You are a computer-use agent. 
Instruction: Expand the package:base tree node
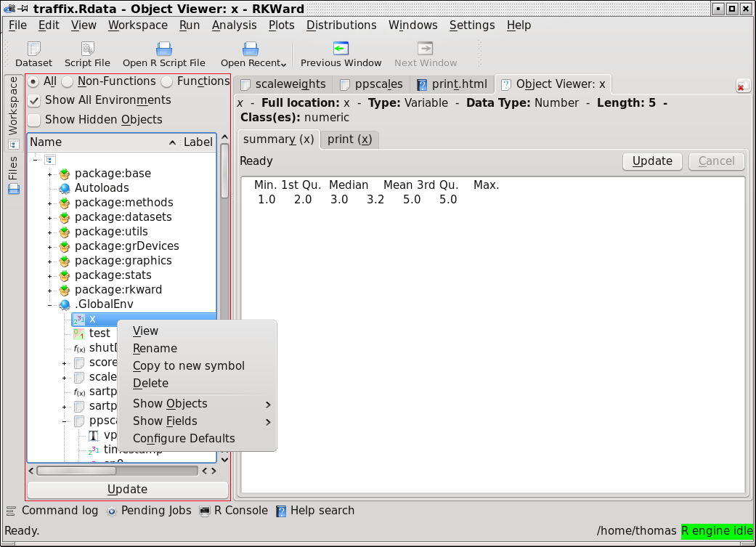[50, 174]
